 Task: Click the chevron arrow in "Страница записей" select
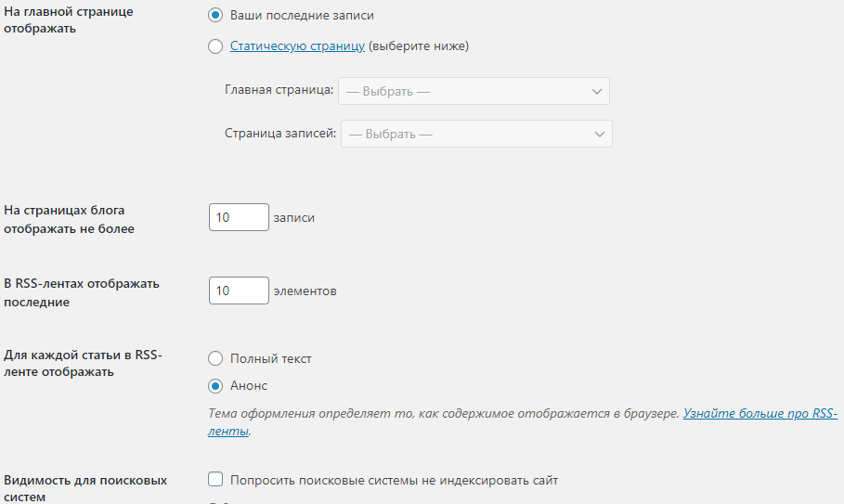tap(599, 134)
